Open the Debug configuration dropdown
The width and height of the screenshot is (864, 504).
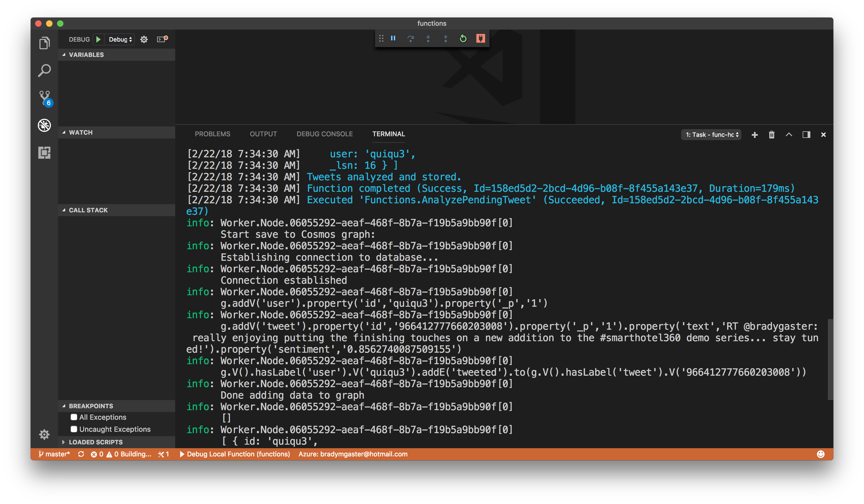(120, 39)
